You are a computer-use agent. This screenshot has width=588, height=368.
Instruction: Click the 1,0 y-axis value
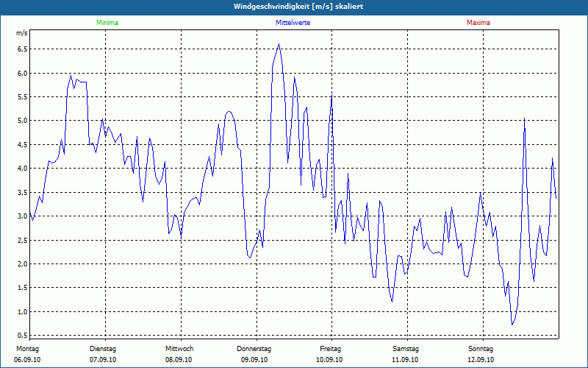coord(23,311)
